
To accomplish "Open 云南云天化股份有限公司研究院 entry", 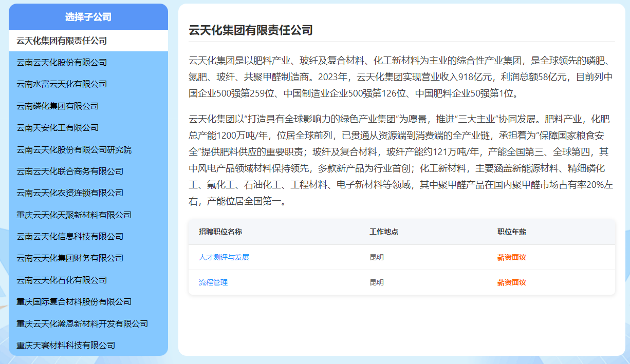I will [74, 150].
